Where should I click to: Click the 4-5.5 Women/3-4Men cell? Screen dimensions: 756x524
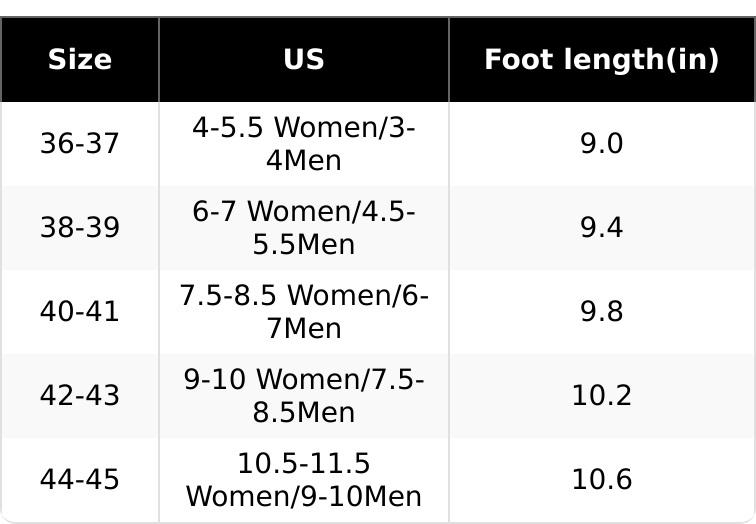click(x=304, y=144)
